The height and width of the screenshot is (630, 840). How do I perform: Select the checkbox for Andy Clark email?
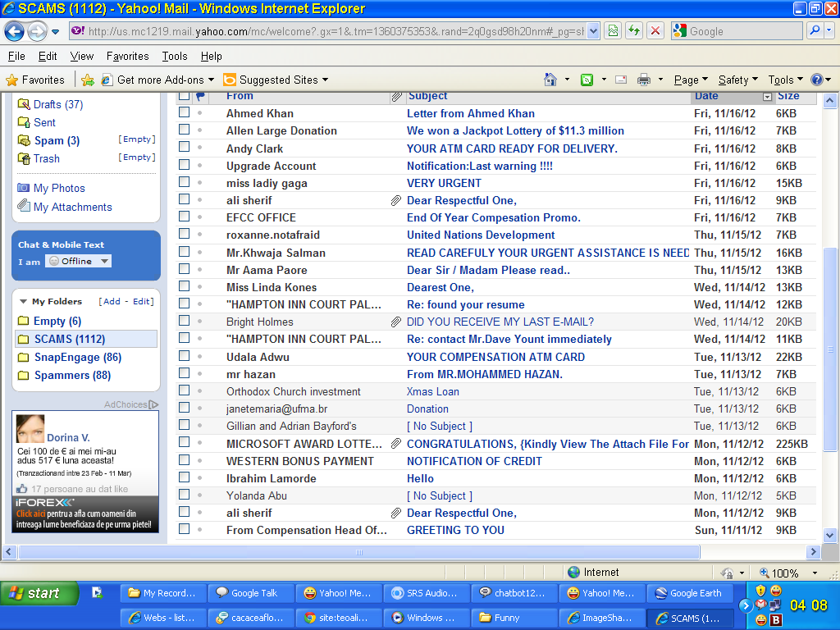coord(185,147)
